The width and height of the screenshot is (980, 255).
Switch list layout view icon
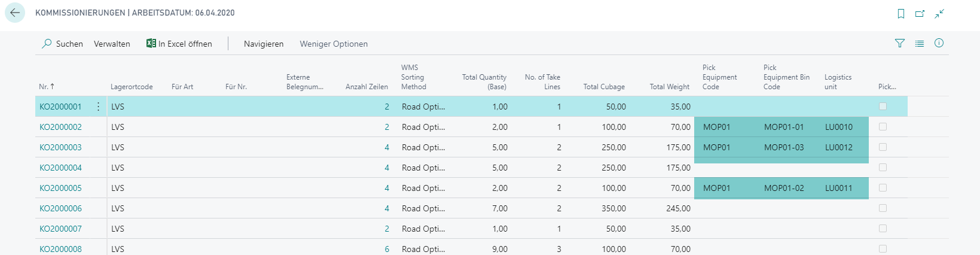(920, 43)
